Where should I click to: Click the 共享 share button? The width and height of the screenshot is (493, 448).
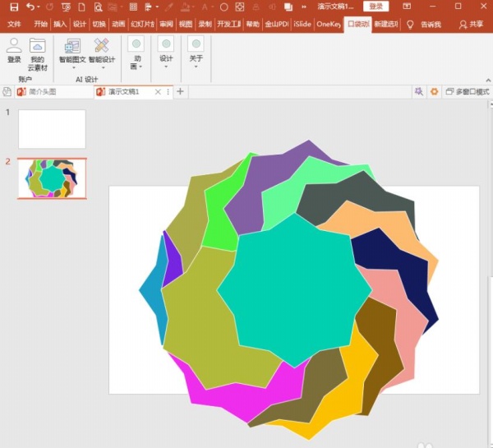[471, 25]
